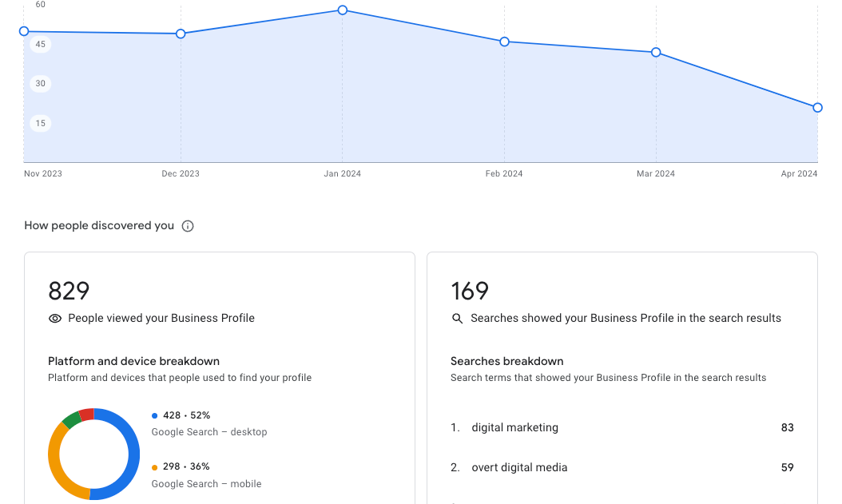
Task: Click the info icon beside How people discovered you
Action: (188, 226)
